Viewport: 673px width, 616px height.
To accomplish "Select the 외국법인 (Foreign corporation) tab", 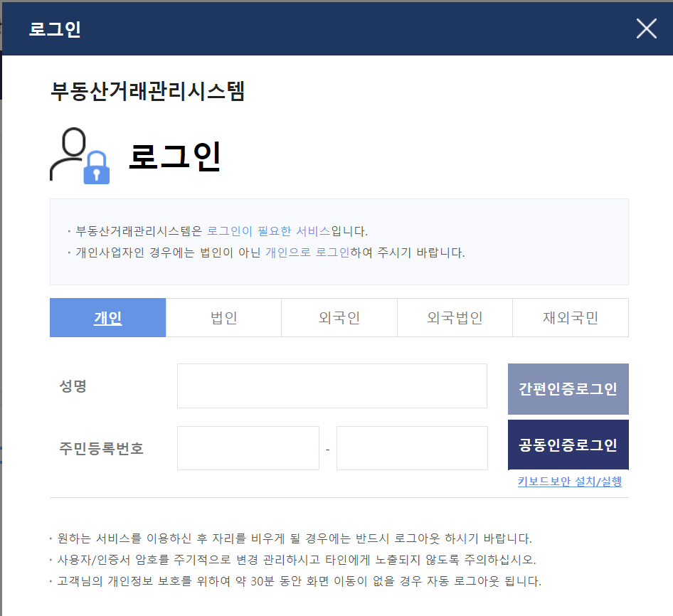I will tap(455, 317).
